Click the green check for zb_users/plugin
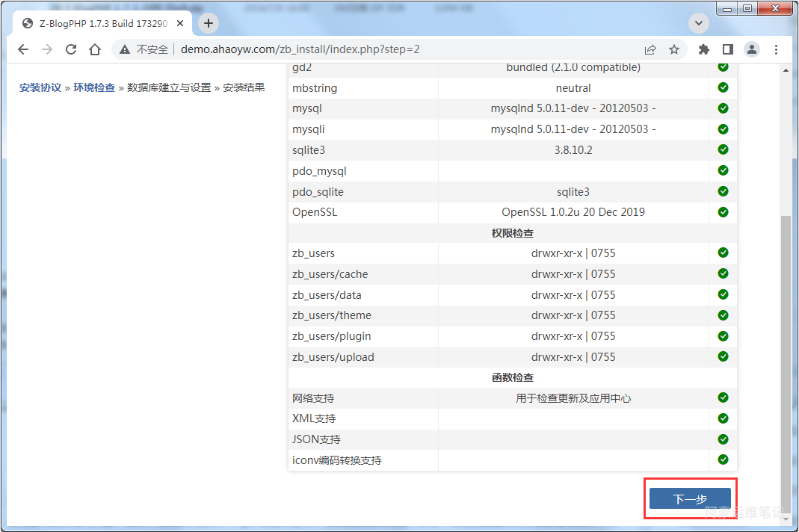 click(723, 335)
